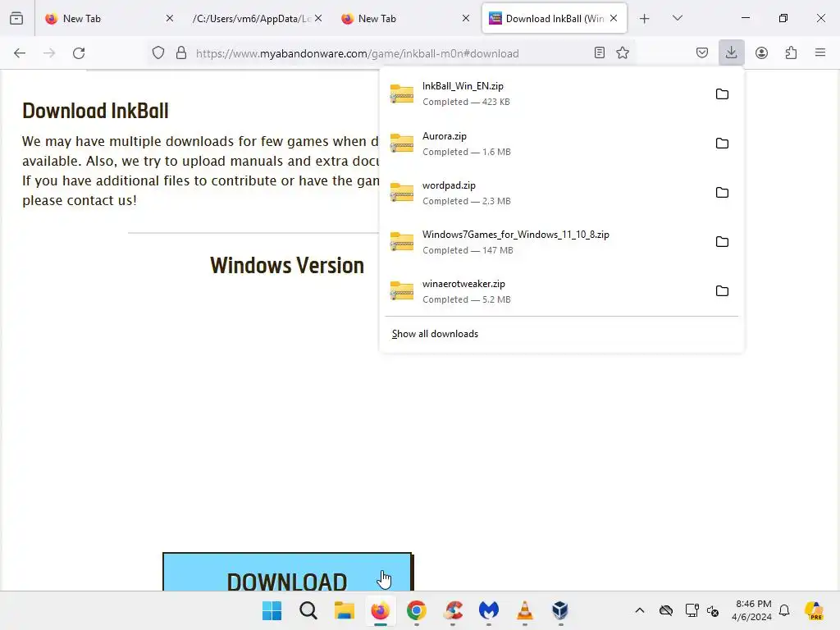Switch to the third tab, New Tab
Viewport: 840px width, 630px height.
pyautogui.click(x=405, y=19)
